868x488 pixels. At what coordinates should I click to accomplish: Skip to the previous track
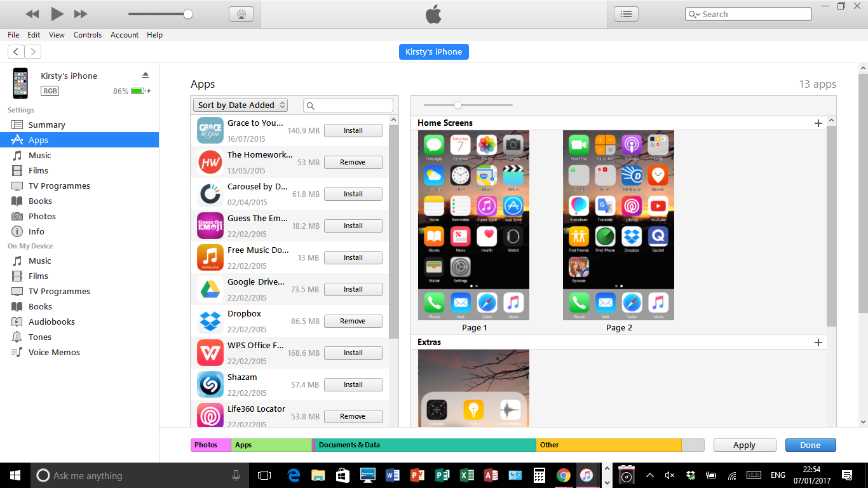click(x=32, y=14)
